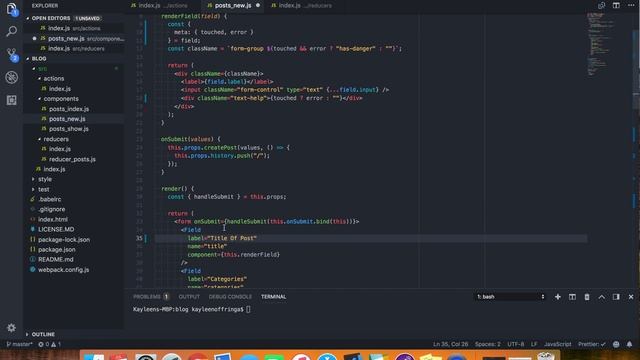This screenshot has height=360, width=640.
Task: Change line endings via LF status item
Action: [534, 344]
